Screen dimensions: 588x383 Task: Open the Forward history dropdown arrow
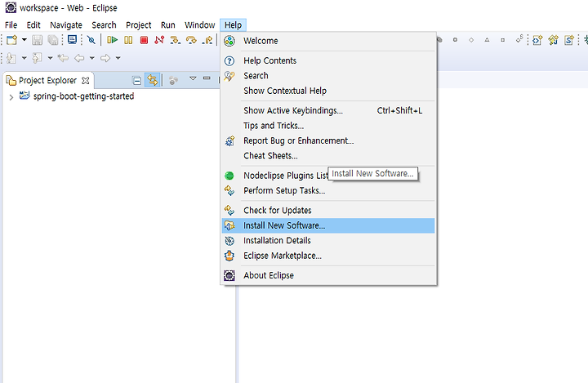[118, 58]
